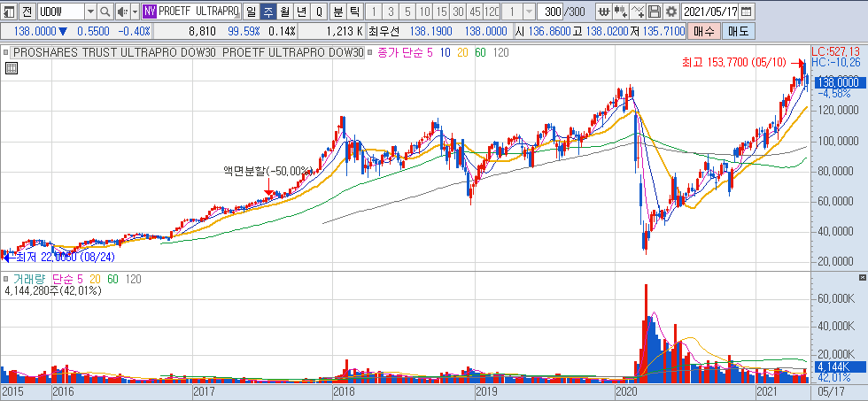Click the 거래량 volume indicator label
This screenshot has height=401, width=868.
click(x=28, y=280)
